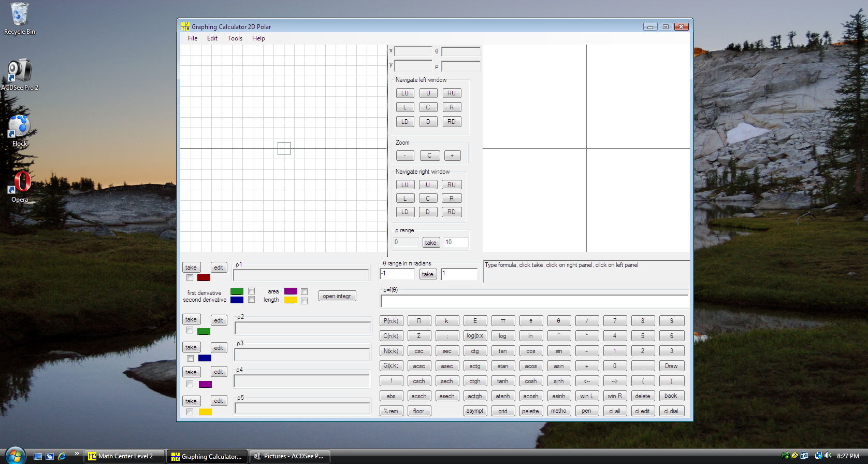Viewport: 868px width, 464px height.
Task: Click the win L button
Action: [587, 396]
